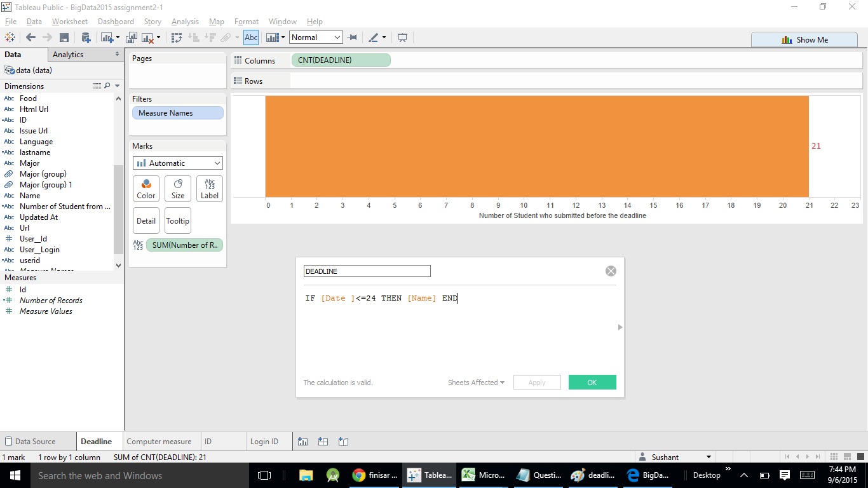Click New Worksheet icon beside sheet tabs
This screenshot has height=488, width=868.
(x=303, y=442)
